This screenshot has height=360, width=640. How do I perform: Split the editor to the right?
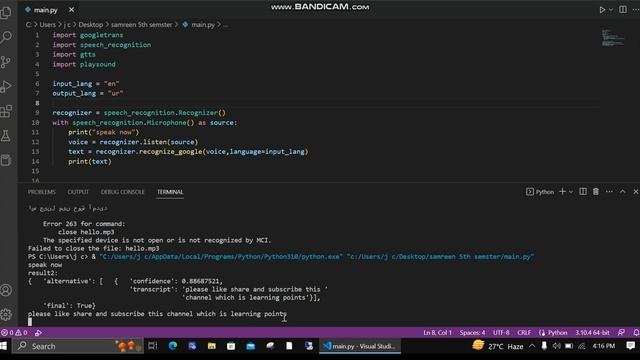tap(623, 9)
